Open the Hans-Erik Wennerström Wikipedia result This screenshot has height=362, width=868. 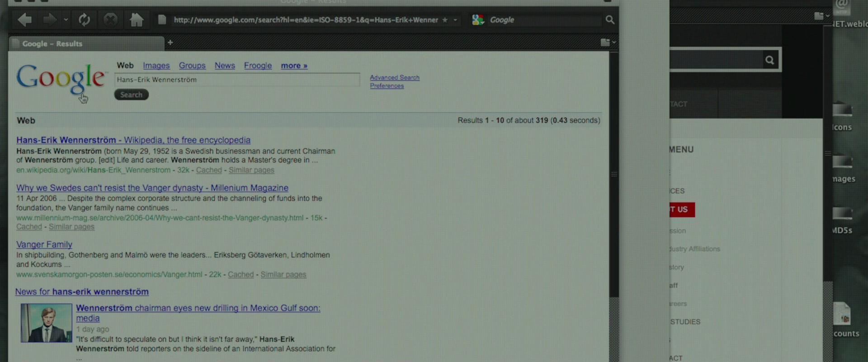[x=133, y=140]
